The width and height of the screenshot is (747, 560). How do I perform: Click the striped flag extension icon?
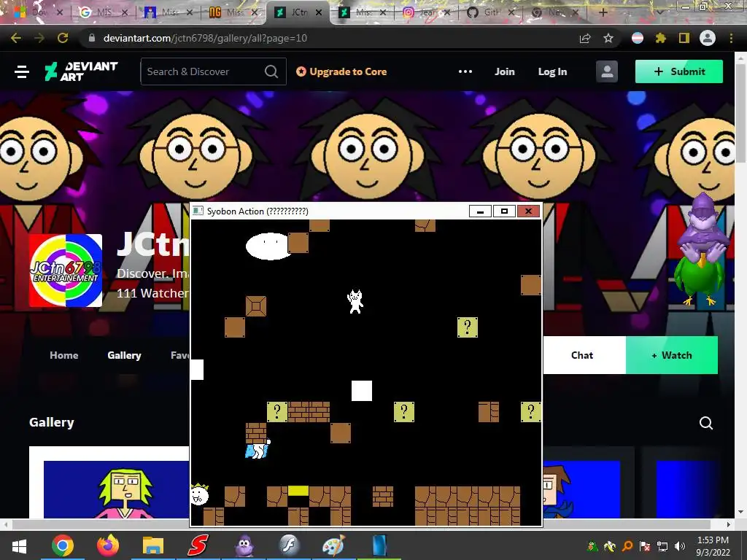click(x=638, y=38)
